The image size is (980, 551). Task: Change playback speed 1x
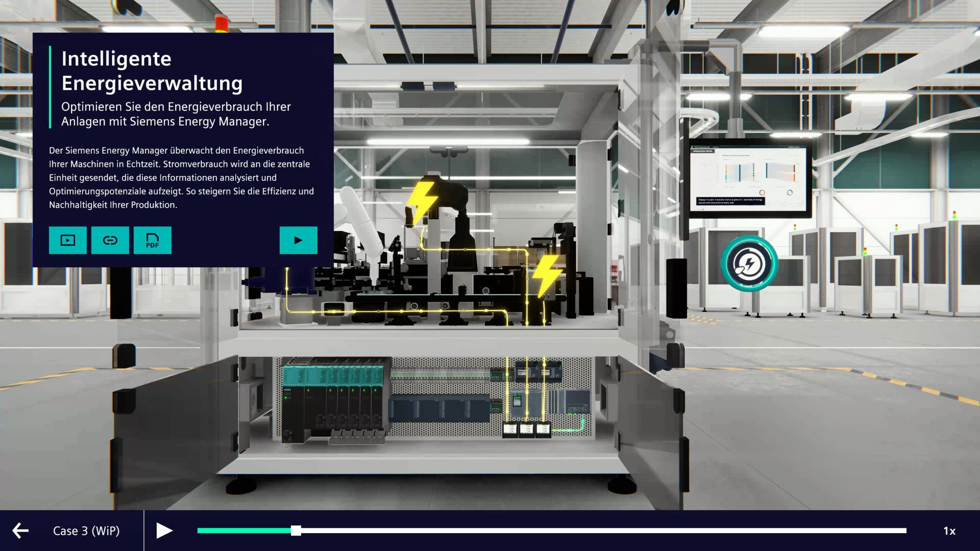point(949,531)
